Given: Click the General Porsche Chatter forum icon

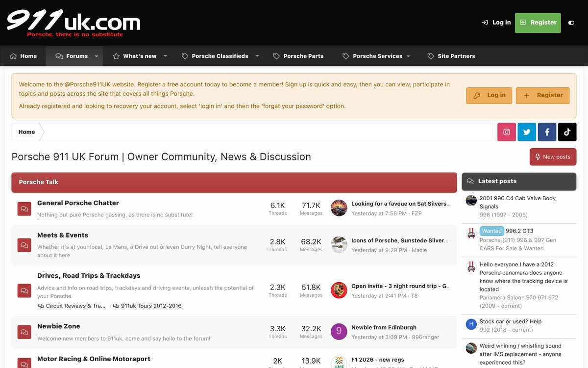Looking at the screenshot, I should (24, 209).
